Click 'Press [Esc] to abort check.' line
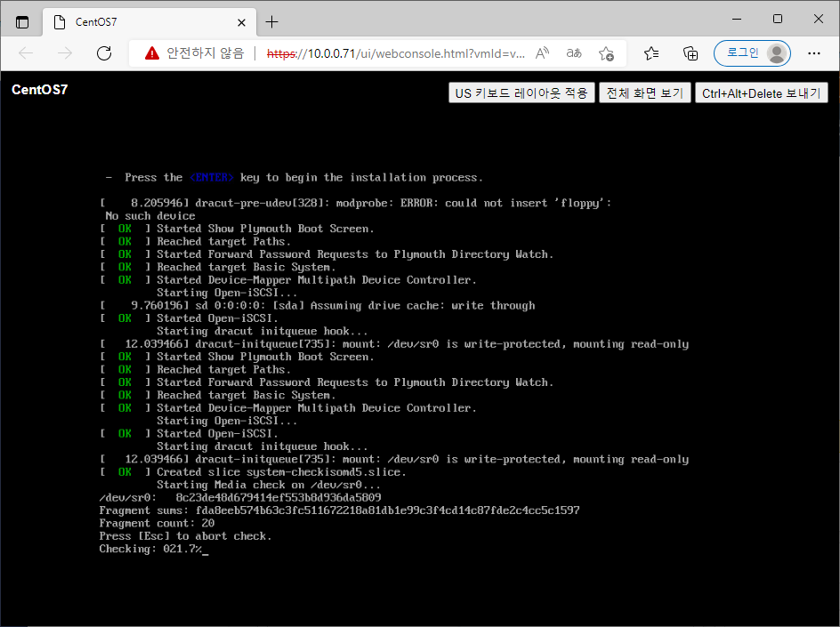This screenshot has height=627, width=840. (185, 536)
